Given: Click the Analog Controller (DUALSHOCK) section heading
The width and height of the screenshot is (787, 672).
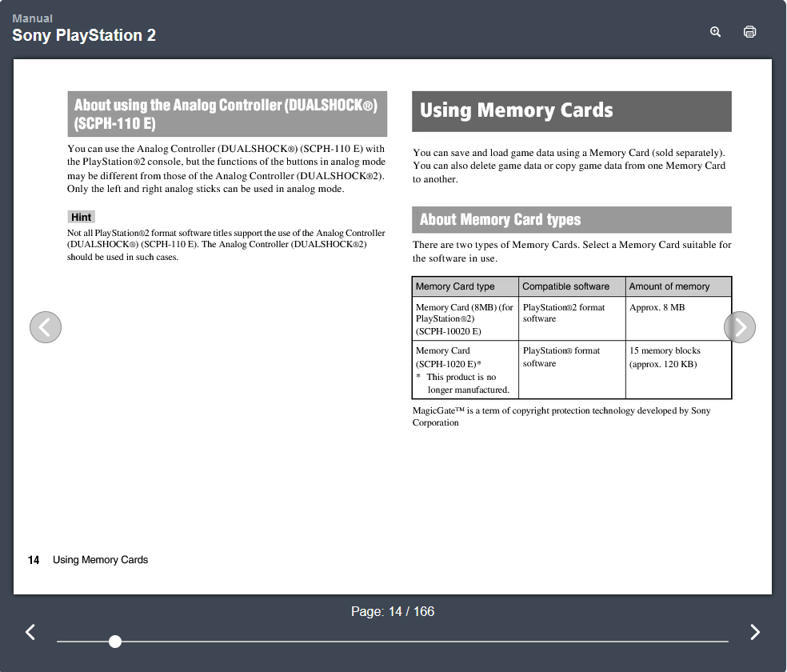Looking at the screenshot, I should 227,114.
